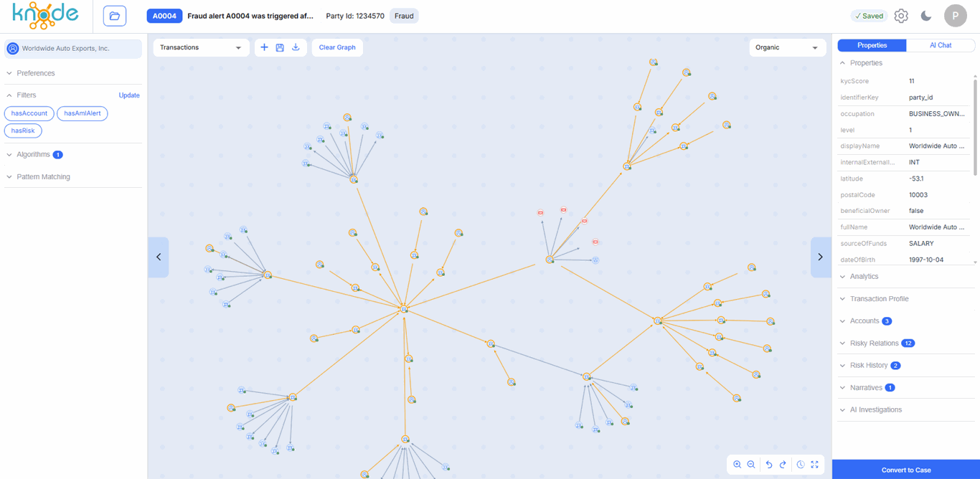Viewport: 980px width, 479px height.
Task: Click the fraud alert title text
Action: click(250, 16)
